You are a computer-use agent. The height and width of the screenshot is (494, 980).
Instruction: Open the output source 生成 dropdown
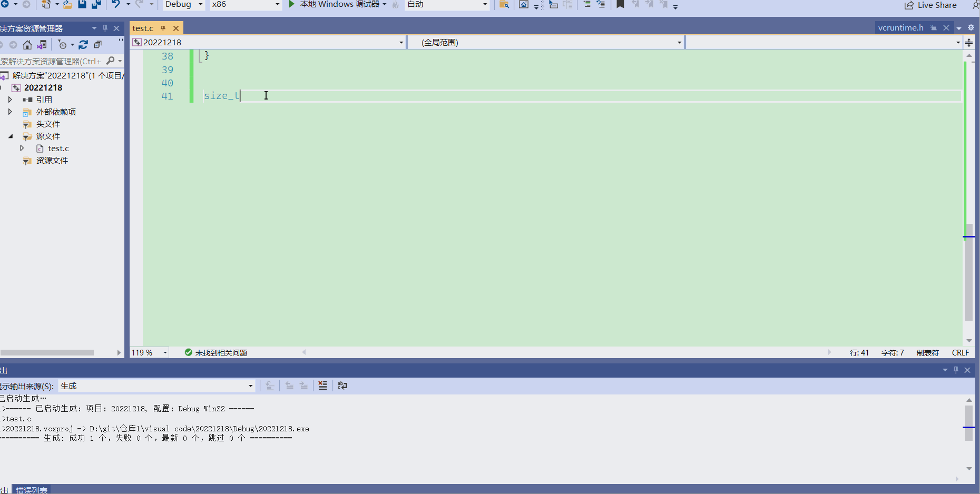click(x=156, y=386)
